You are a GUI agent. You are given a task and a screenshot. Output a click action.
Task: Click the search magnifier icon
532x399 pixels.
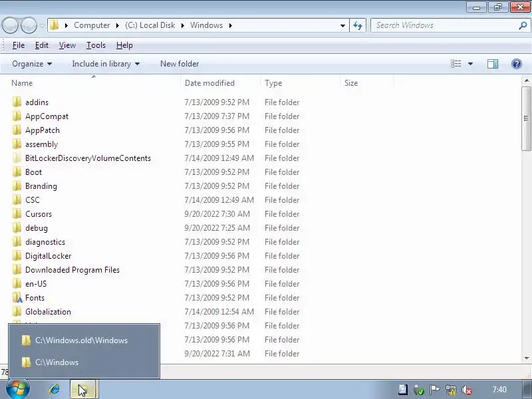523,25
